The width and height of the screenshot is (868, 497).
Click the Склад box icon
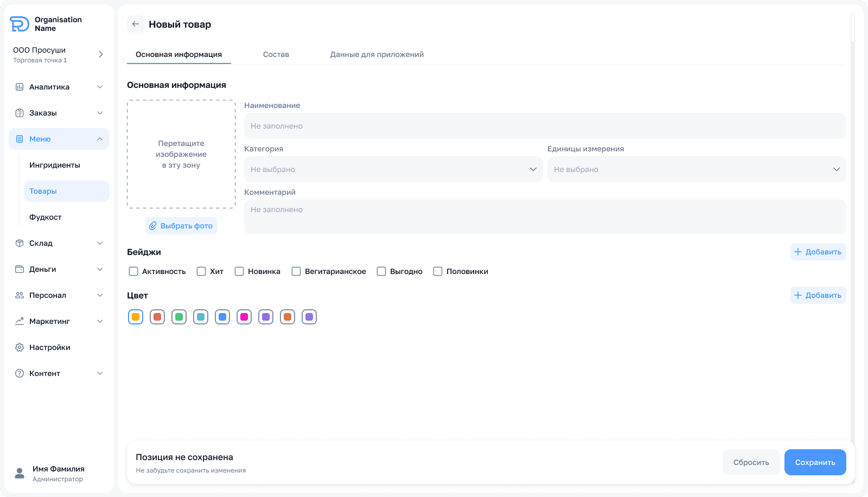[x=20, y=243]
